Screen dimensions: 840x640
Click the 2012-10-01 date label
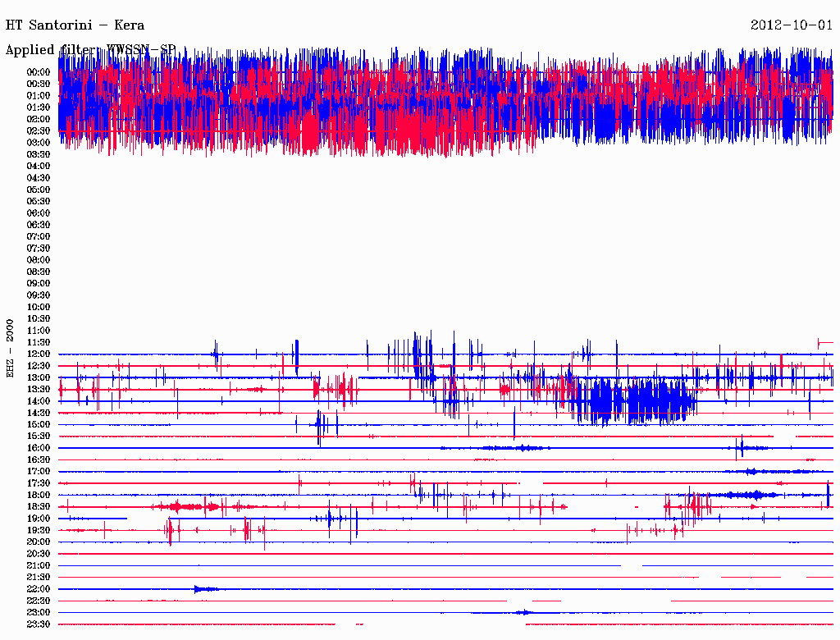click(x=792, y=25)
